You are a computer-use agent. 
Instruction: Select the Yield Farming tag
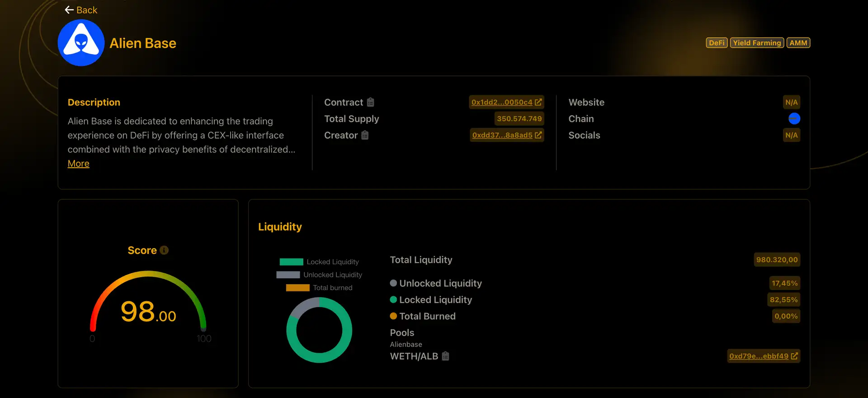coord(757,43)
